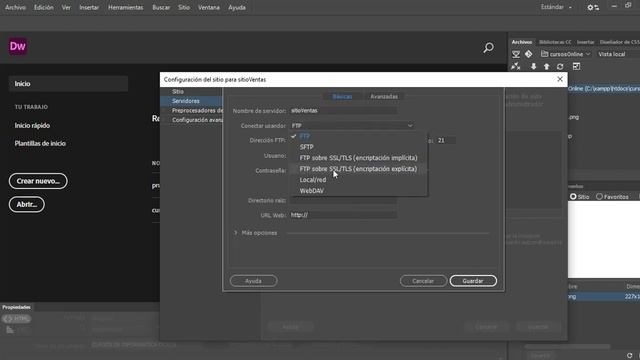640x360 pixels.
Task: Switch to the Diseñador de CSS tab
Action: click(x=620, y=42)
